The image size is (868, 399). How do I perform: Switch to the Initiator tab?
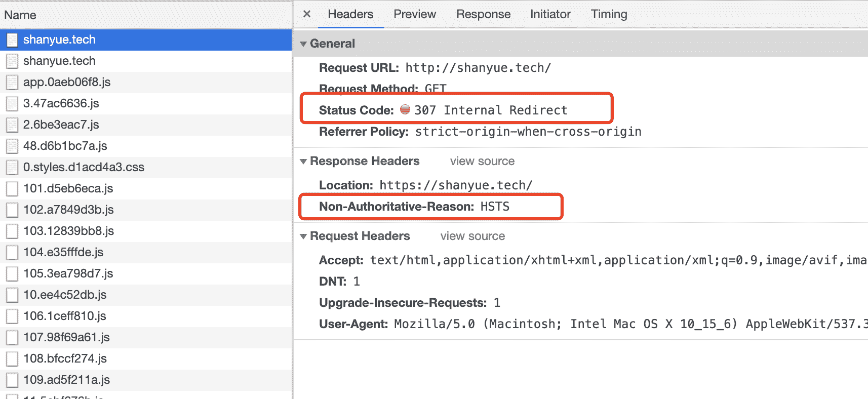[x=550, y=14]
